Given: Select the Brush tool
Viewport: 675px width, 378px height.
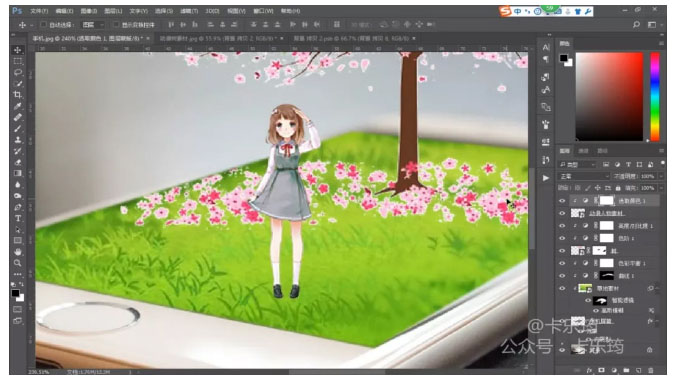Looking at the screenshot, I should pos(18,128).
